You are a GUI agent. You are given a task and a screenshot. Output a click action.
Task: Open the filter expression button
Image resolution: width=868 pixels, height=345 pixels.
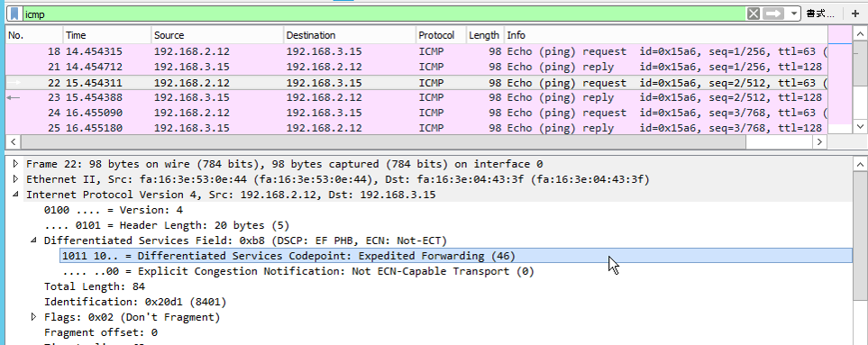tap(820, 14)
